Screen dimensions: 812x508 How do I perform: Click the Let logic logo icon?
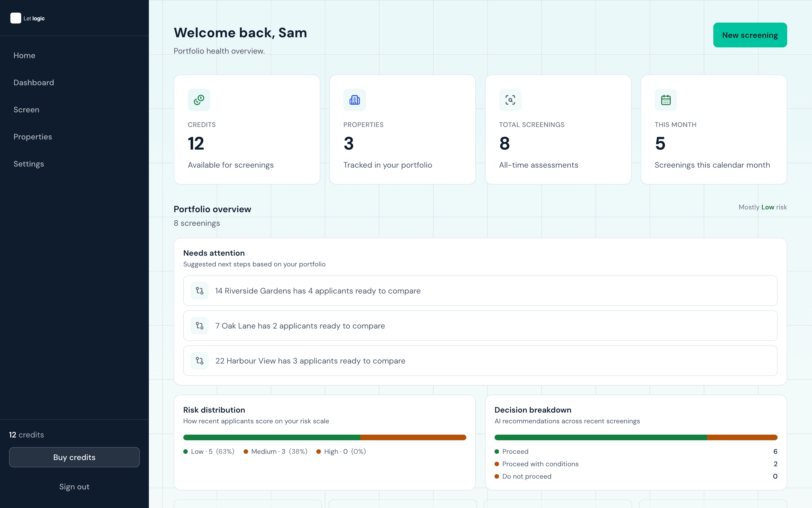(16, 18)
